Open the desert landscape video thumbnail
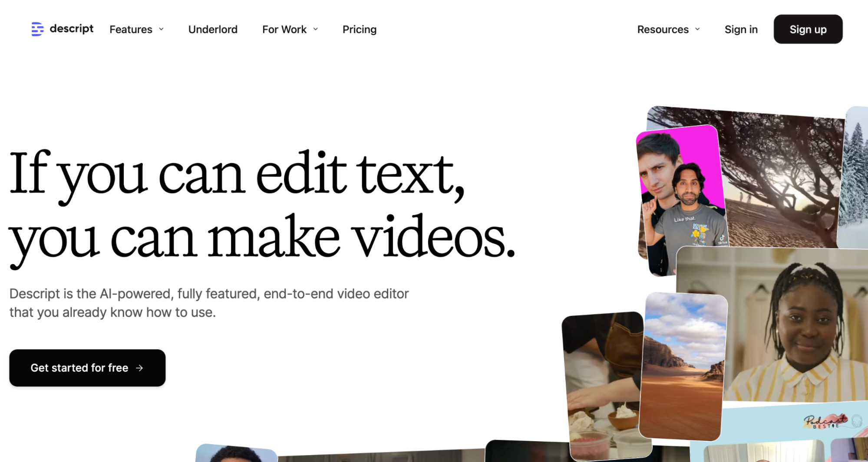 pos(683,367)
